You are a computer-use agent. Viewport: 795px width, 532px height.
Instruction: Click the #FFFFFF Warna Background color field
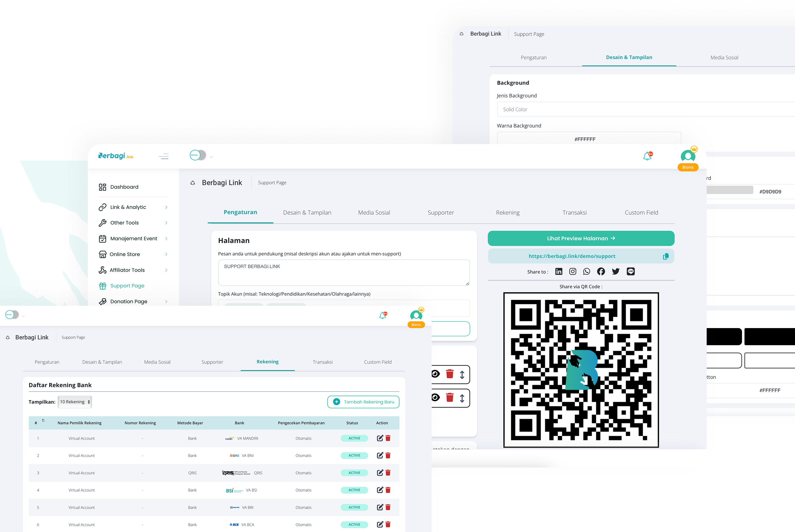pyautogui.click(x=589, y=139)
